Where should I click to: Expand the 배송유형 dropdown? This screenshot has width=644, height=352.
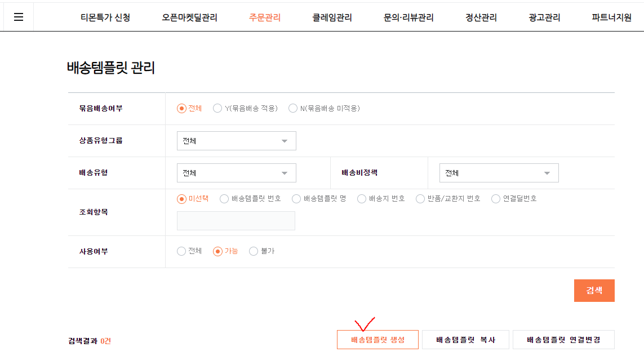(236, 172)
